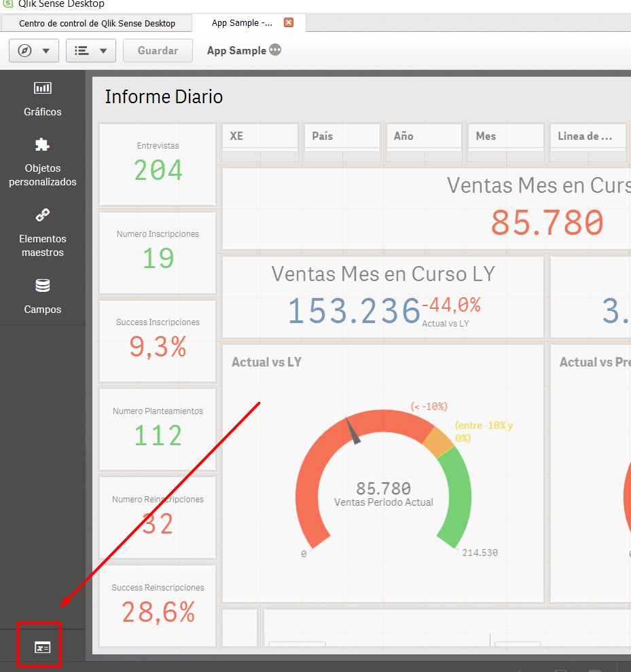
Task: Select Success Inscripciones KPI 9,3%
Action: click(x=158, y=341)
